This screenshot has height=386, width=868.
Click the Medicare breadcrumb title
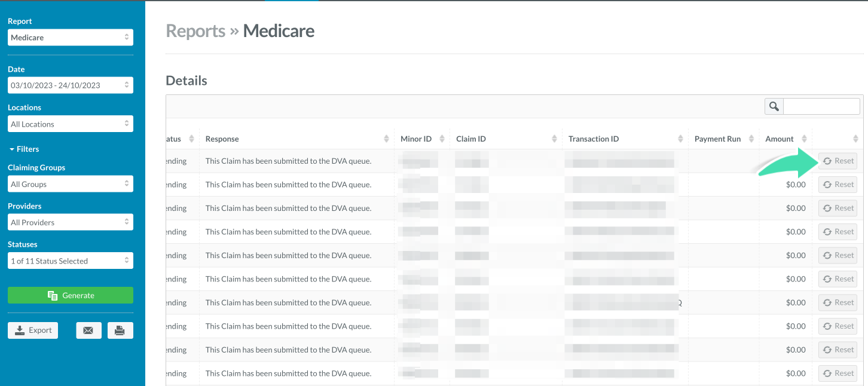[279, 31]
